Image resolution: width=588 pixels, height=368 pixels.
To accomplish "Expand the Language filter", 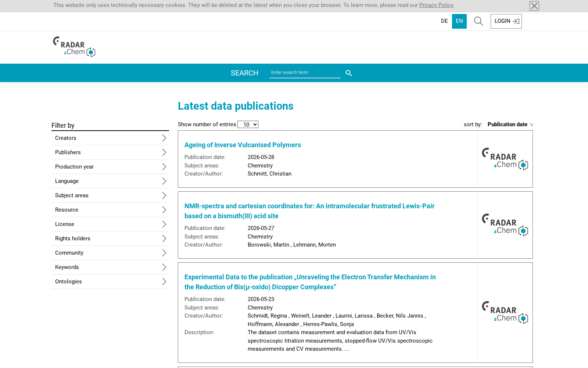I will (110, 181).
